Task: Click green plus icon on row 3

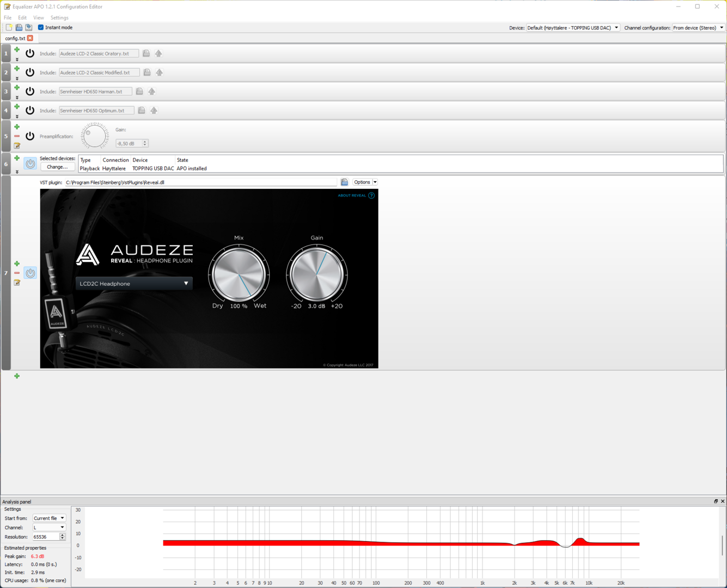Action: point(17,88)
